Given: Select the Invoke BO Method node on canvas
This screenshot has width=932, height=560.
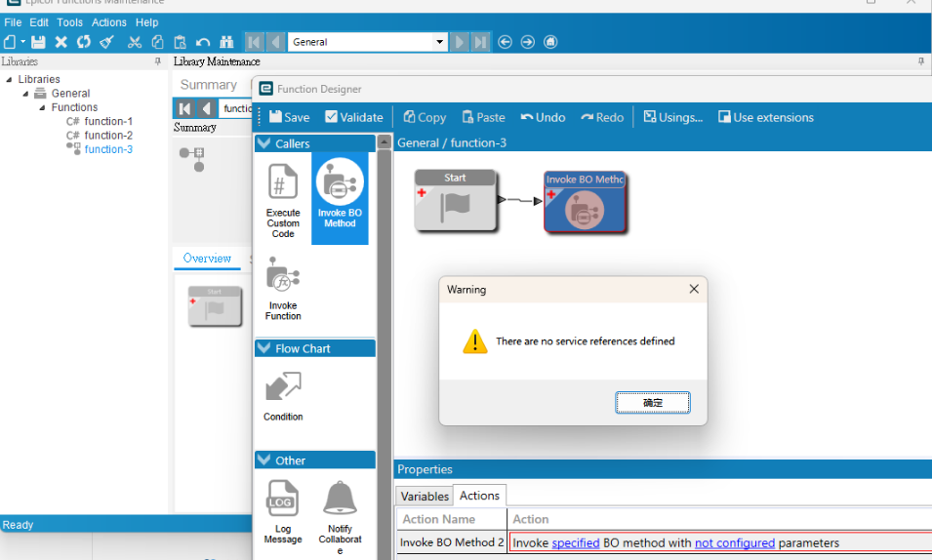Looking at the screenshot, I should pyautogui.click(x=585, y=202).
